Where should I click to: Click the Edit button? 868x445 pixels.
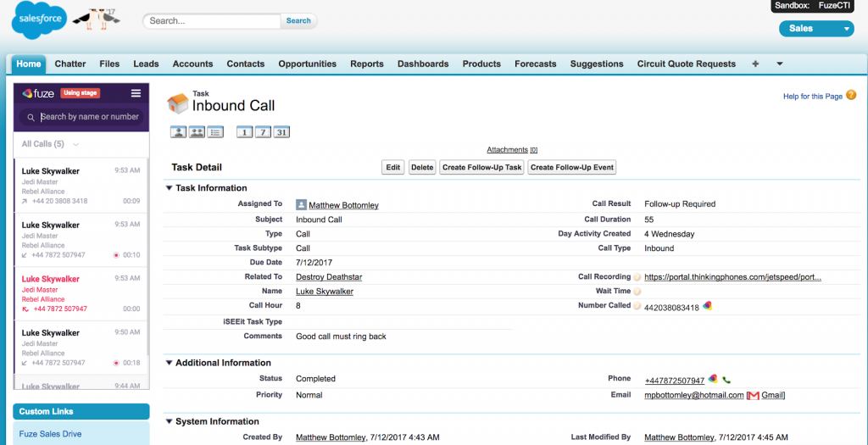tap(393, 168)
